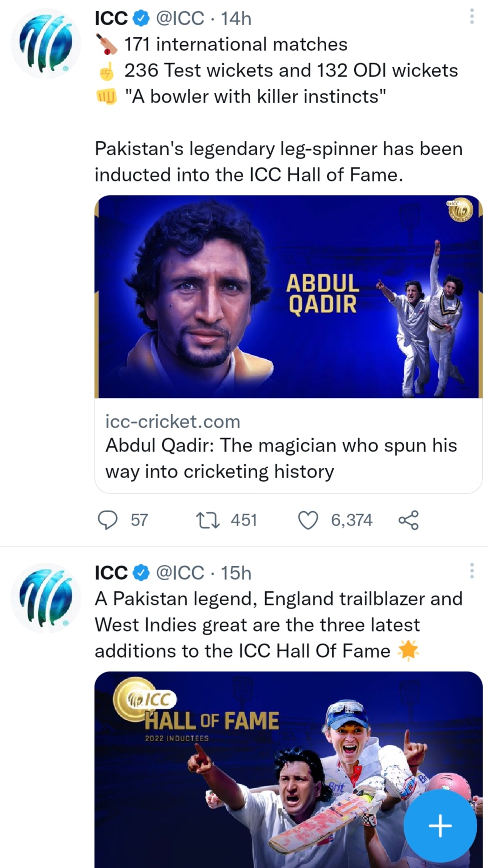
Task: Tap the verified badge on the 14h tweet
Action: pos(142,18)
